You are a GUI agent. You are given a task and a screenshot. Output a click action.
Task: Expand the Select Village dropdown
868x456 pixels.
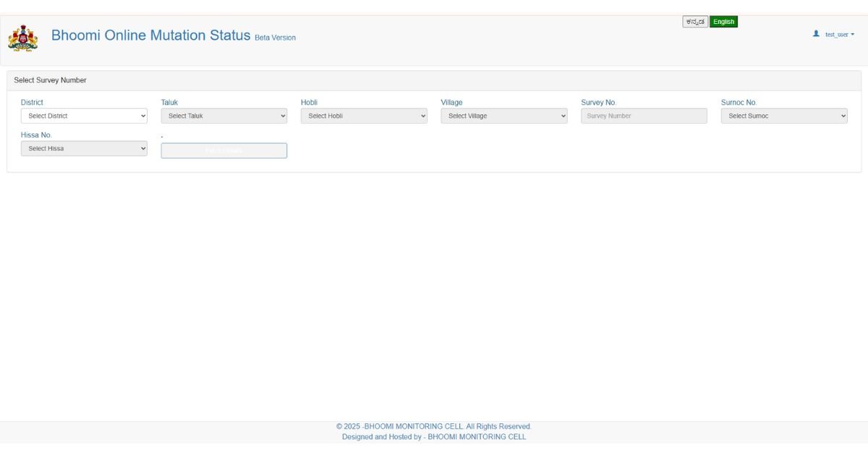coord(504,116)
